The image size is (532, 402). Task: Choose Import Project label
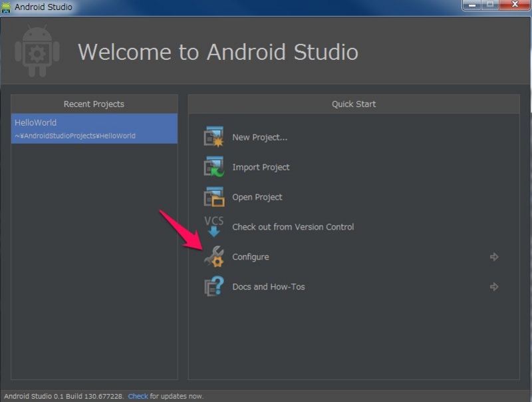pyautogui.click(x=261, y=167)
